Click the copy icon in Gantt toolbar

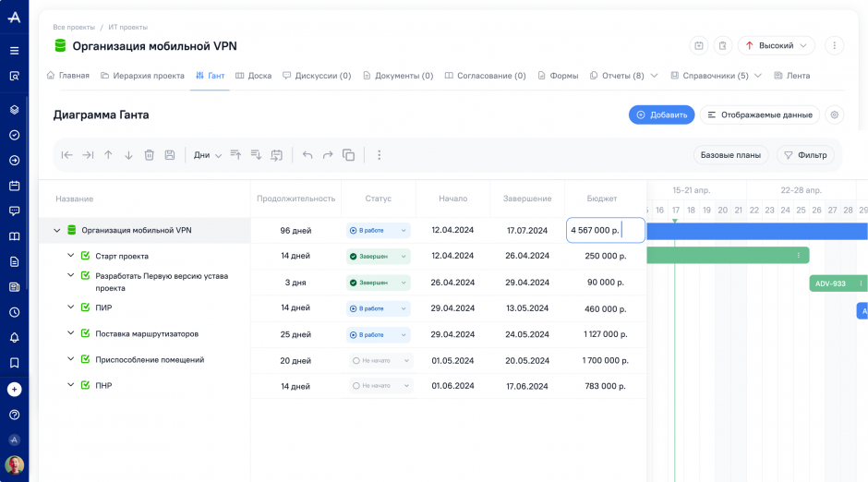coord(348,155)
